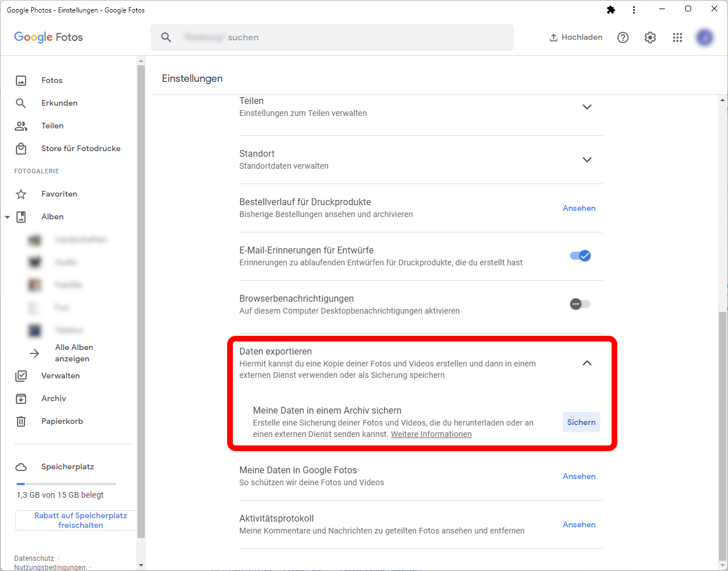Click the account avatar icon
Screen dimensions: 728x571
tap(705, 37)
